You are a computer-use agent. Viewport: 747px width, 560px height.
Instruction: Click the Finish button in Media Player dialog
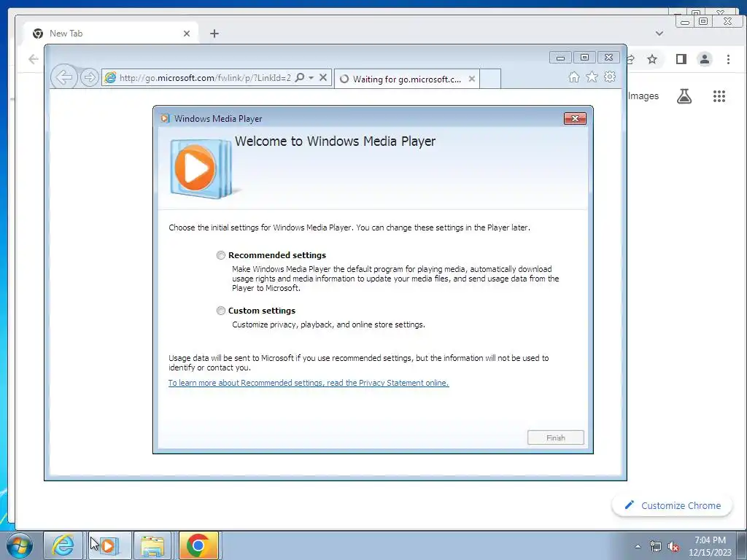click(555, 437)
